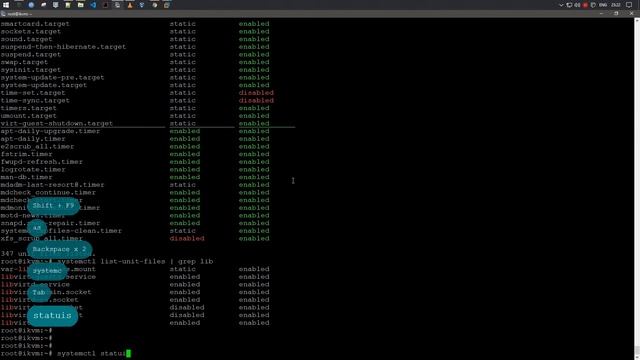Viewport: 640px width, 360px height.
Task: Click 'apt-daily-upgrade.timer' unit name
Action: click(50, 131)
